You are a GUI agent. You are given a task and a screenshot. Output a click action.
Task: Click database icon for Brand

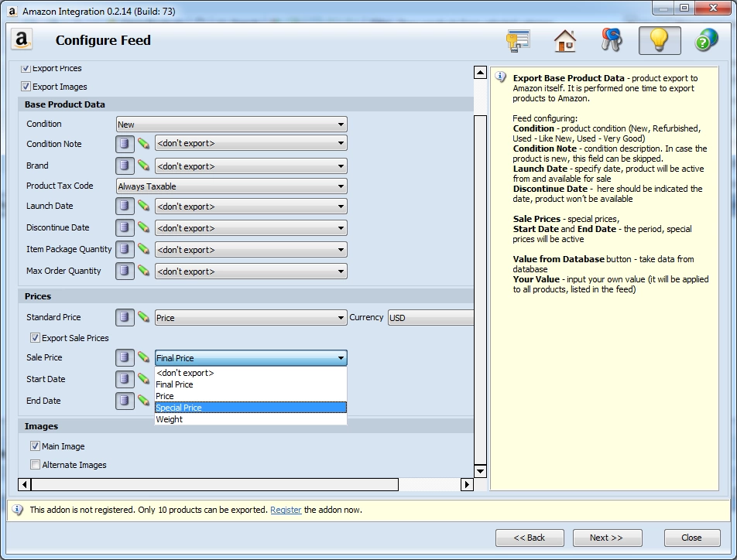(x=125, y=166)
